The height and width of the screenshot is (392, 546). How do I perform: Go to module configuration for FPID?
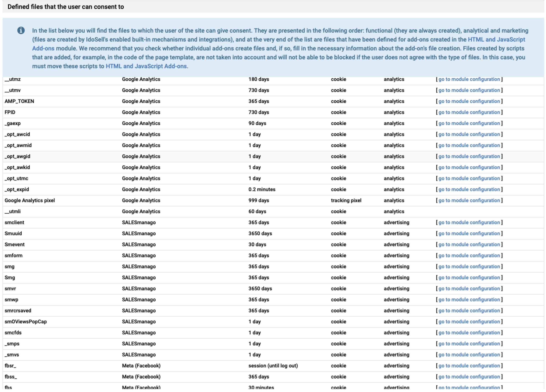[469, 112]
